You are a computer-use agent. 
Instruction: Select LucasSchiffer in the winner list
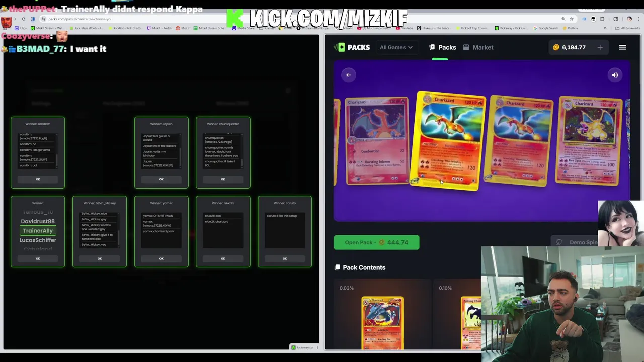[38, 240]
